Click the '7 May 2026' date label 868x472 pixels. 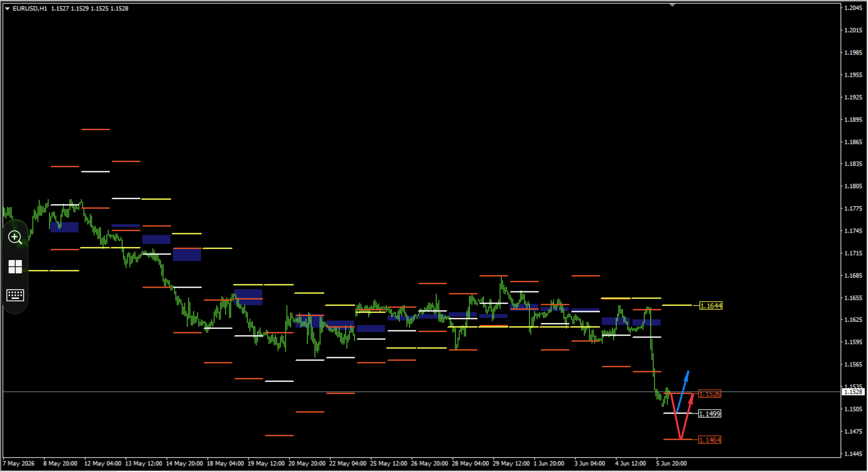click(x=18, y=463)
